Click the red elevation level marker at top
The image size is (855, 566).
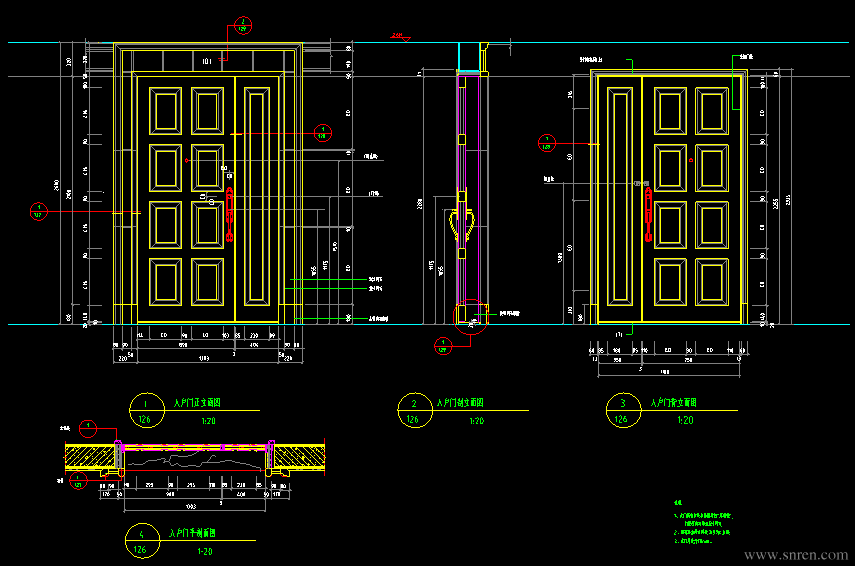(401, 37)
